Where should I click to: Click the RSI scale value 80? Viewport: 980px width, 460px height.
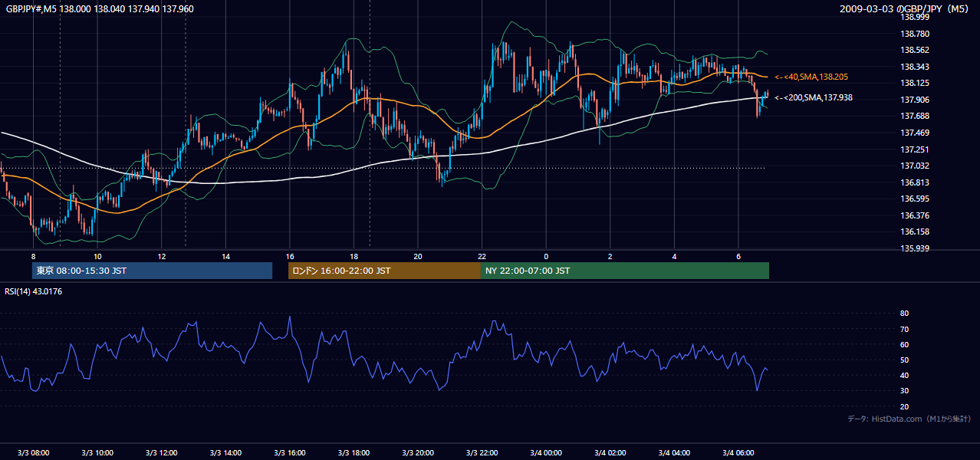[x=904, y=314]
